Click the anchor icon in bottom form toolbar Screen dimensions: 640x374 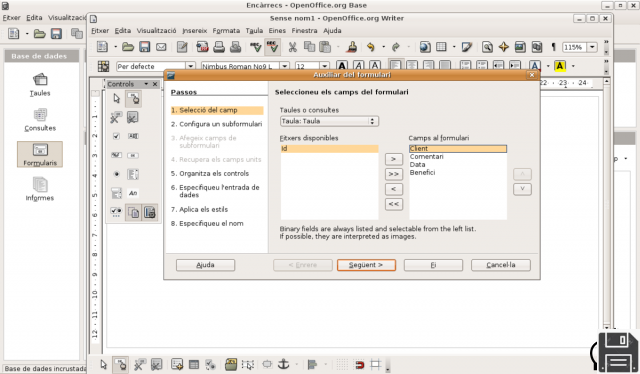pyautogui.click(x=283, y=364)
